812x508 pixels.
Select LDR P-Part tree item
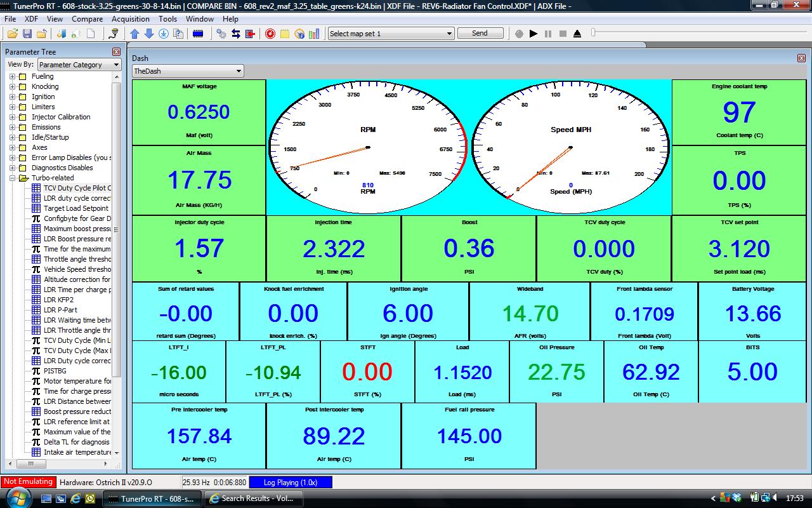60,310
